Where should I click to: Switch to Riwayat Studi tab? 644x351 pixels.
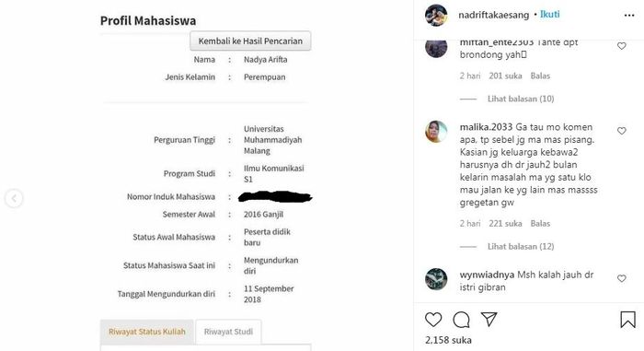pos(228,332)
